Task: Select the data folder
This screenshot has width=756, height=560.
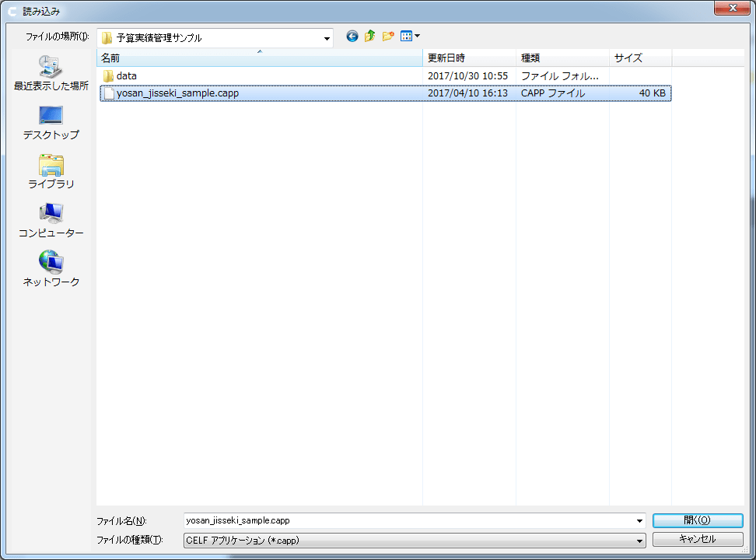Action: pos(127,76)
